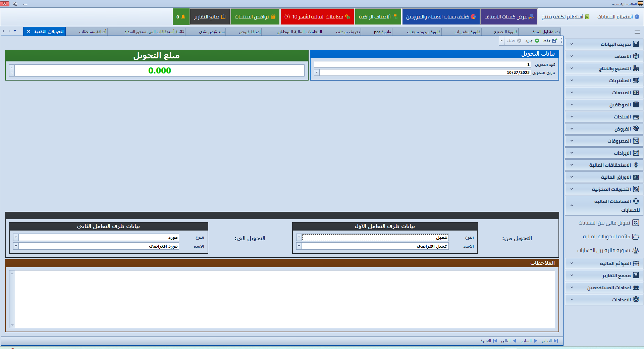The image size is (644, 349).
Task: Open item quantities view (عرض كميات الاصناف)
Action: 509,17
